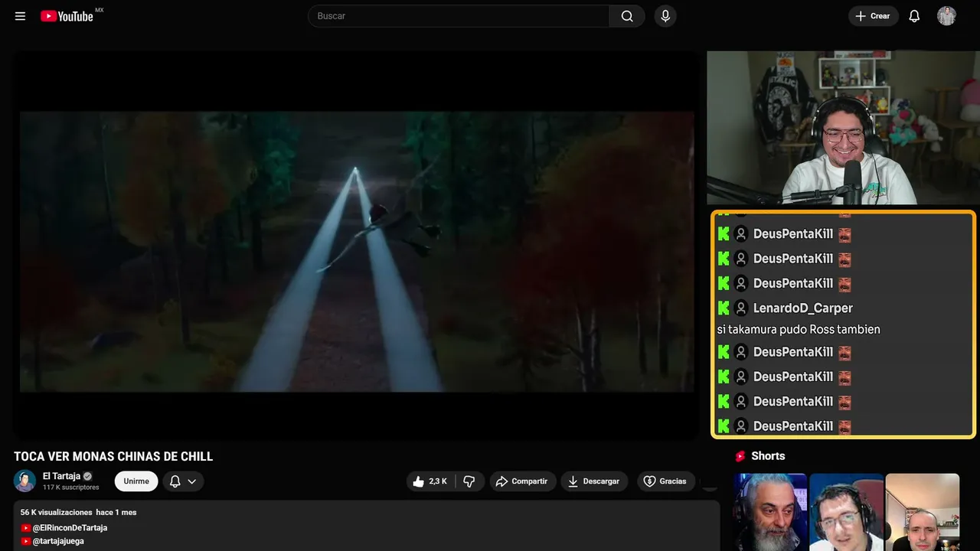Screen dimensions: 980x551
Task: Click the video player to toggle playback
Action: tap(357, 246)
